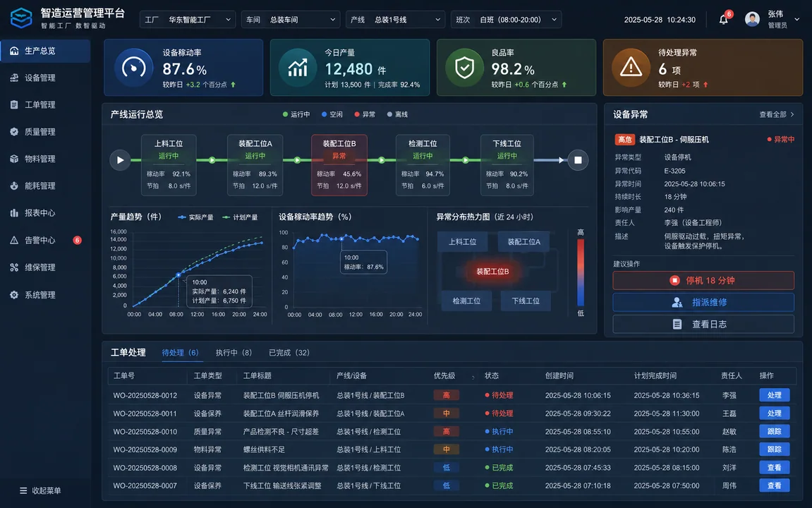Click the 高危 tag in anomaly panel
Viewport: 812px width, 508px height.
(624, 139)
